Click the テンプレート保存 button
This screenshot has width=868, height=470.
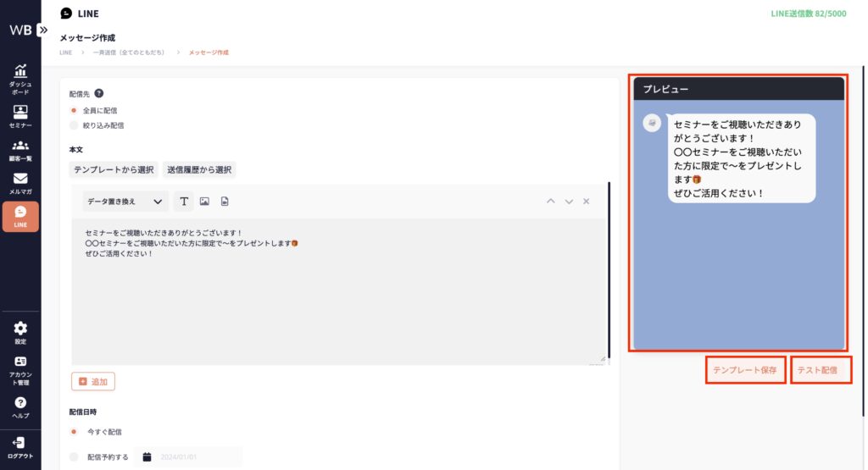pos(745,370)
